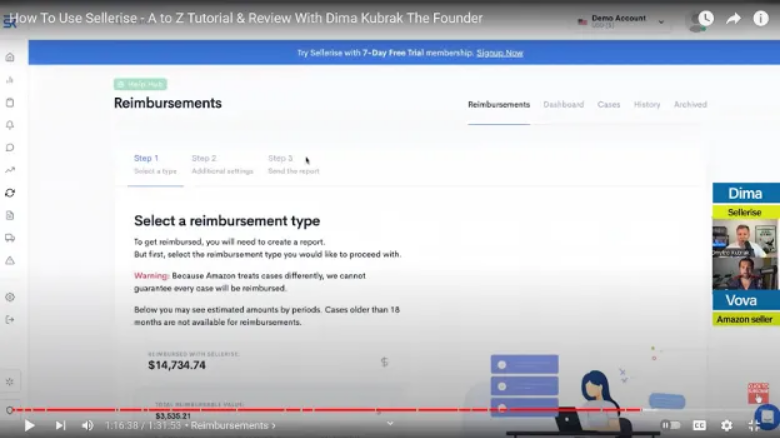
Task: Select Step 1 Select a type
Action: (x=155, y=164)
